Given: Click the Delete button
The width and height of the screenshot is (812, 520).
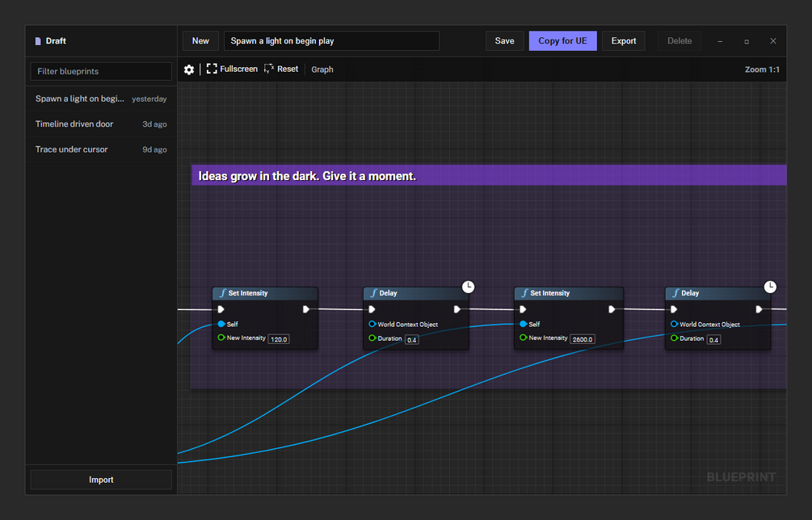Looking at the screenshot, I should coord(679,41).
